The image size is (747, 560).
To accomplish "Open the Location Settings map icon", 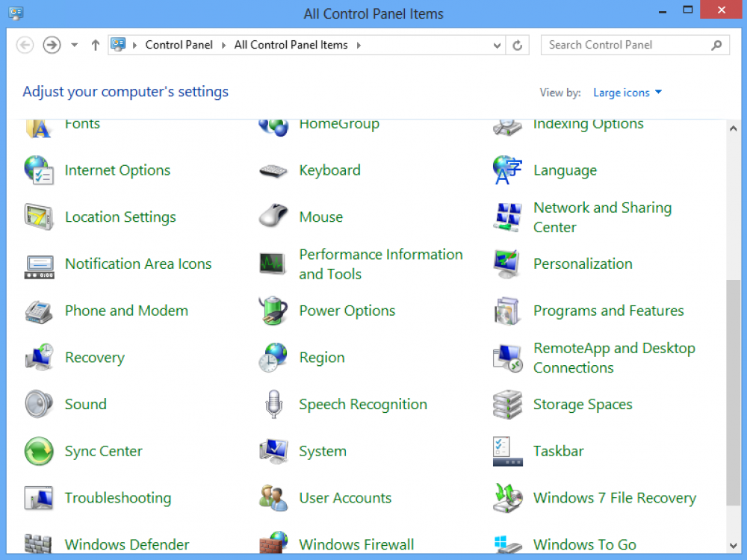I will (x=39, y=217).
